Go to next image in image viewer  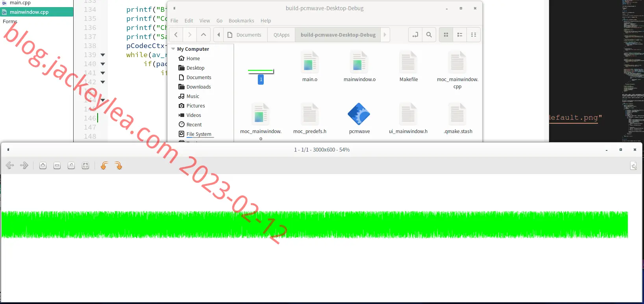pos(24,166)
